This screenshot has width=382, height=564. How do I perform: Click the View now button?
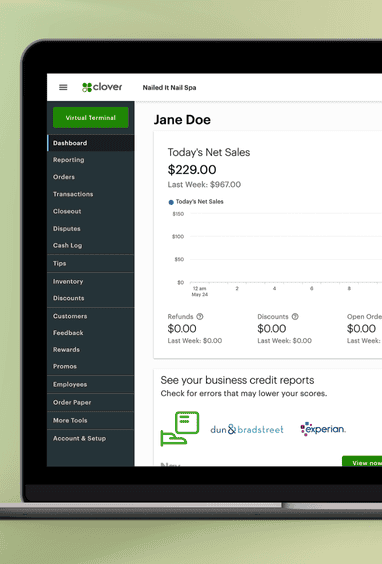pos(362,461)
